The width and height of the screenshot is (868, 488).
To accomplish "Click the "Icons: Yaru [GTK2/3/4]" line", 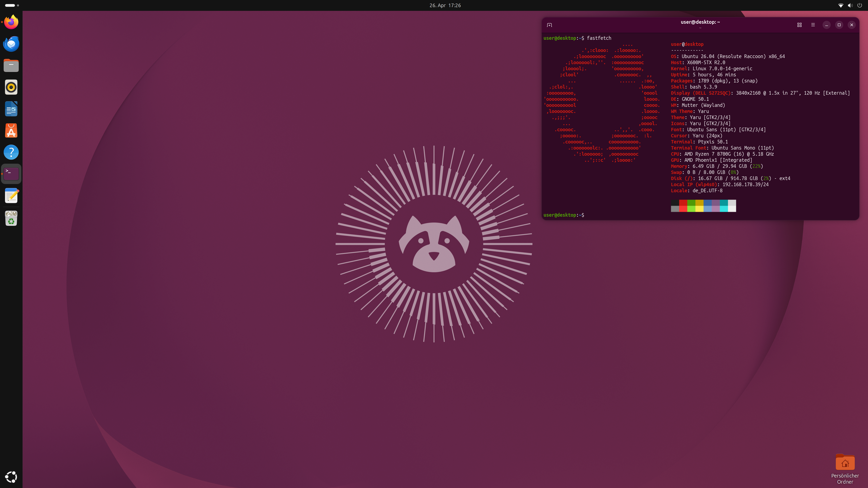I will [x=701, y=124].
